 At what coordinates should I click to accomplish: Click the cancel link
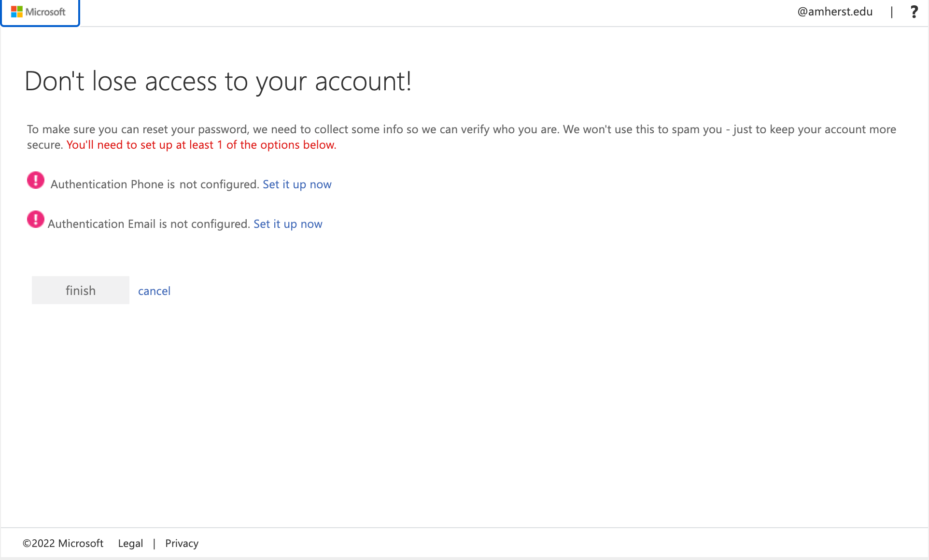(154, 291)
